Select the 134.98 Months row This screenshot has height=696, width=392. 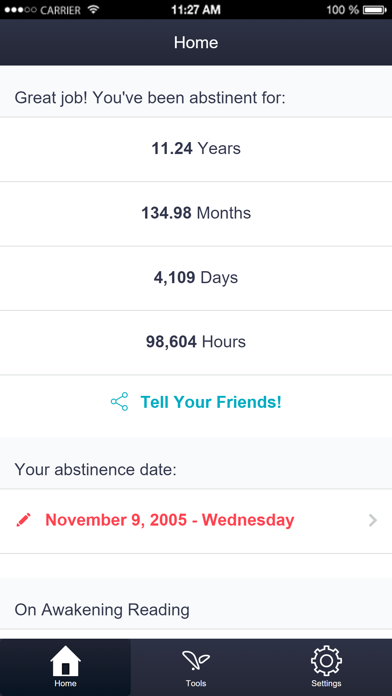196,214
